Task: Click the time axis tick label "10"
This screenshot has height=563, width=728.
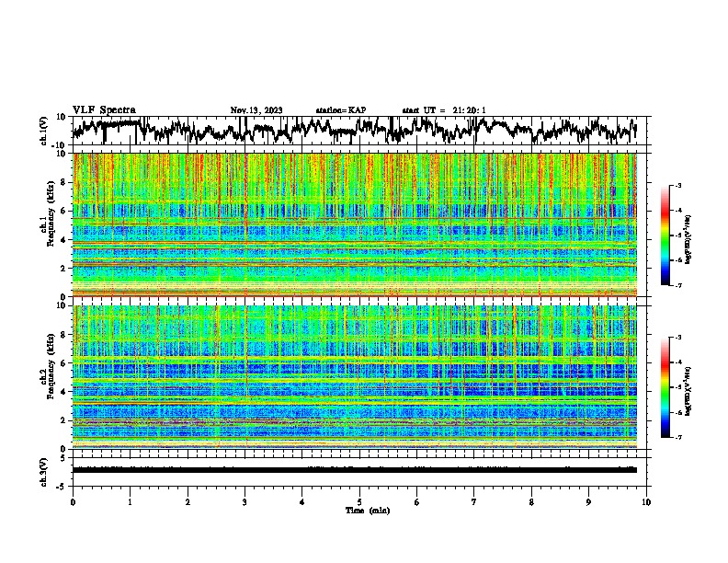Action: 646,502
